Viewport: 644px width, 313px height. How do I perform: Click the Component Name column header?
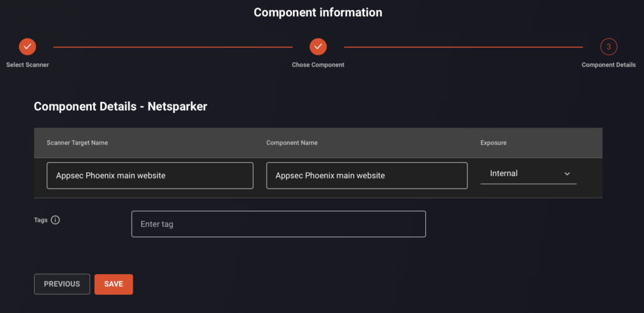point(292,143)
